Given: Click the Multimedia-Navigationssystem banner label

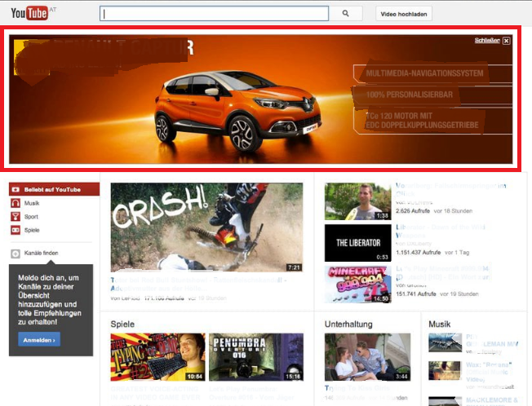Looking at the screenshot, I should click(424, 73).
